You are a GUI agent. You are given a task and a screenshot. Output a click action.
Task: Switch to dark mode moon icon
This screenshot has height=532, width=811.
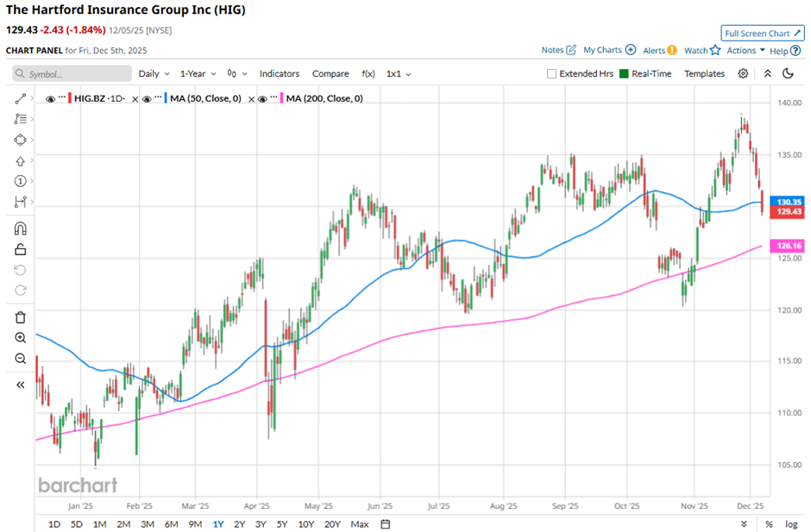(787, 74)
